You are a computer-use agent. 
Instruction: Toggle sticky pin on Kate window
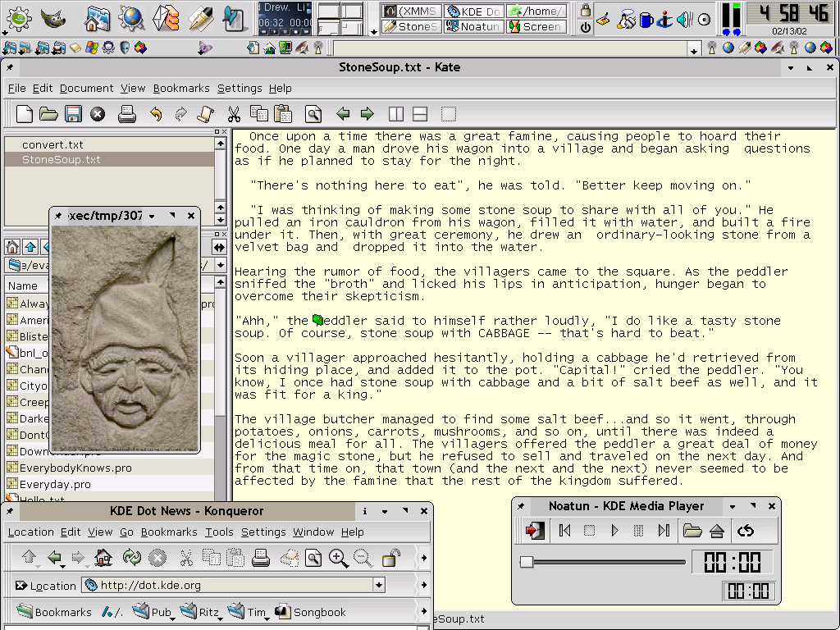click(x=10, y=67)
